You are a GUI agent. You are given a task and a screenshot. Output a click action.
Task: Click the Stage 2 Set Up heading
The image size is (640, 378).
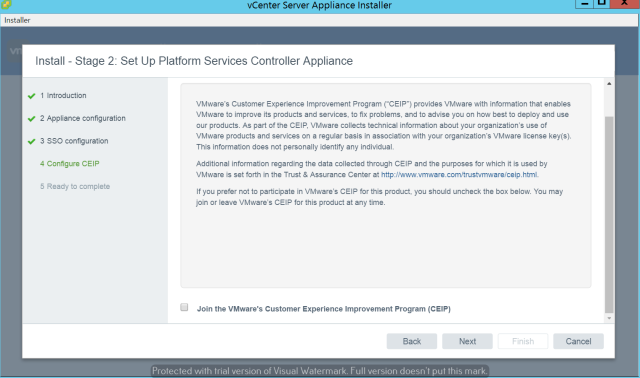(194, 61)
